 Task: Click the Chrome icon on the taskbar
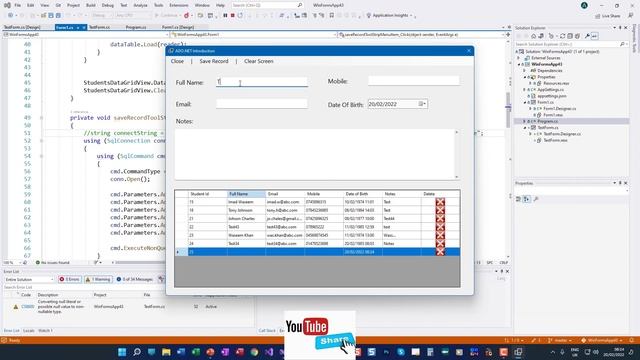click(x=254, y=352)
